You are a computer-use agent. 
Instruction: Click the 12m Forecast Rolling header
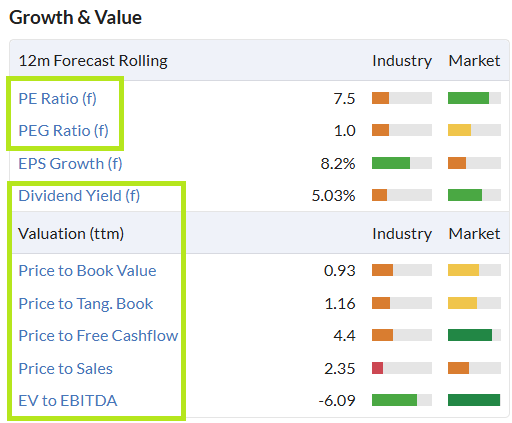(x=93, y=61)
